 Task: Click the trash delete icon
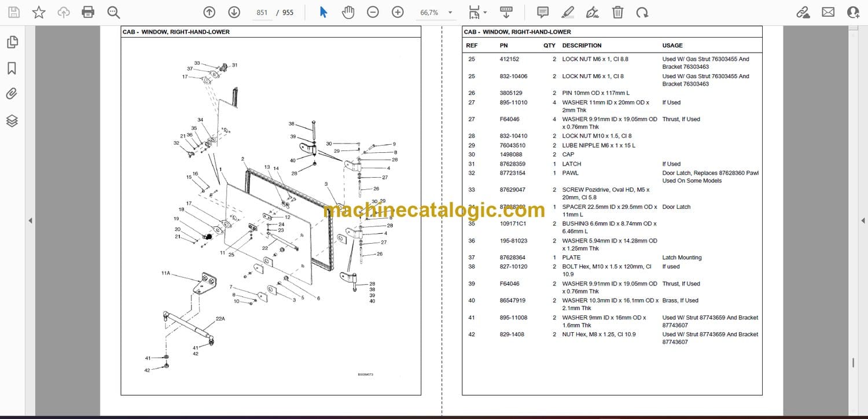coord(617,12)
